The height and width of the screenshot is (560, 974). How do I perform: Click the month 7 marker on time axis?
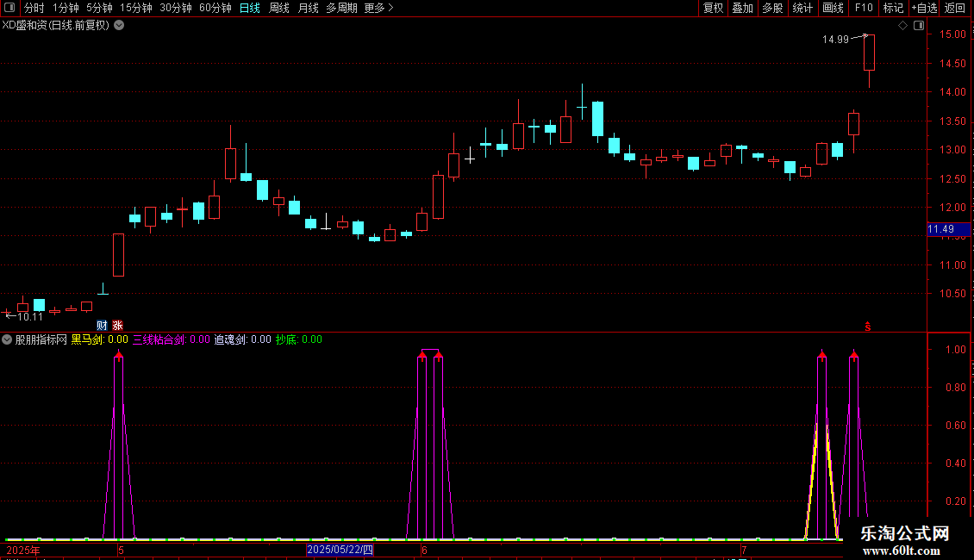click(744, 550)
